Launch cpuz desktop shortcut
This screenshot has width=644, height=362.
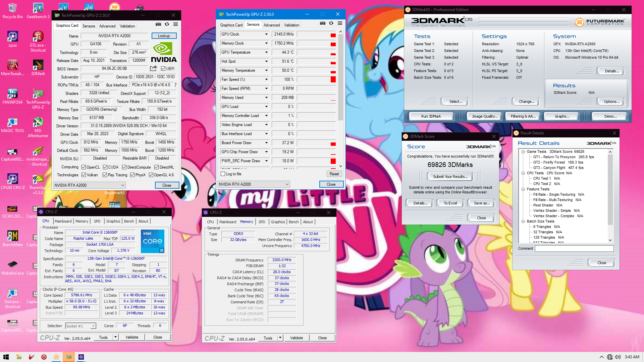tap(12, 39)
